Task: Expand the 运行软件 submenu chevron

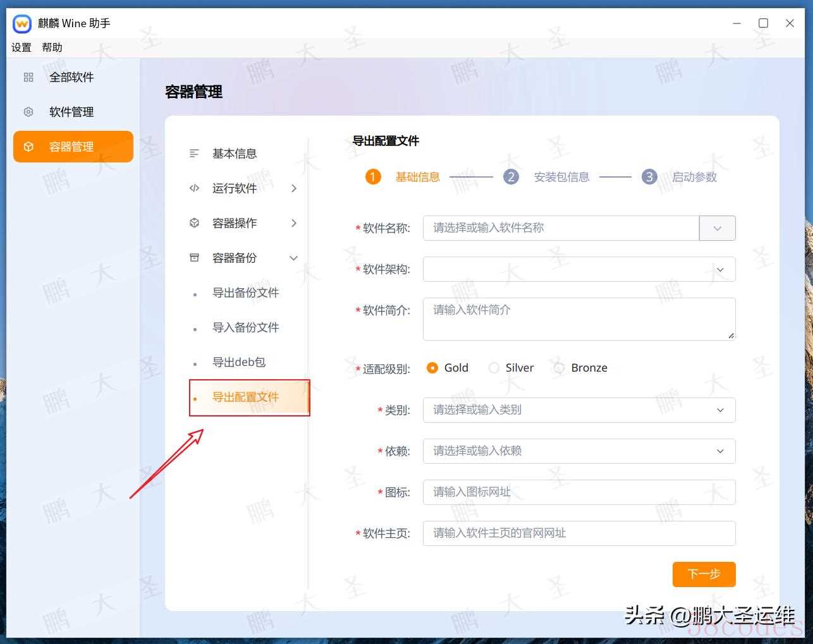Action: [294, 188]
